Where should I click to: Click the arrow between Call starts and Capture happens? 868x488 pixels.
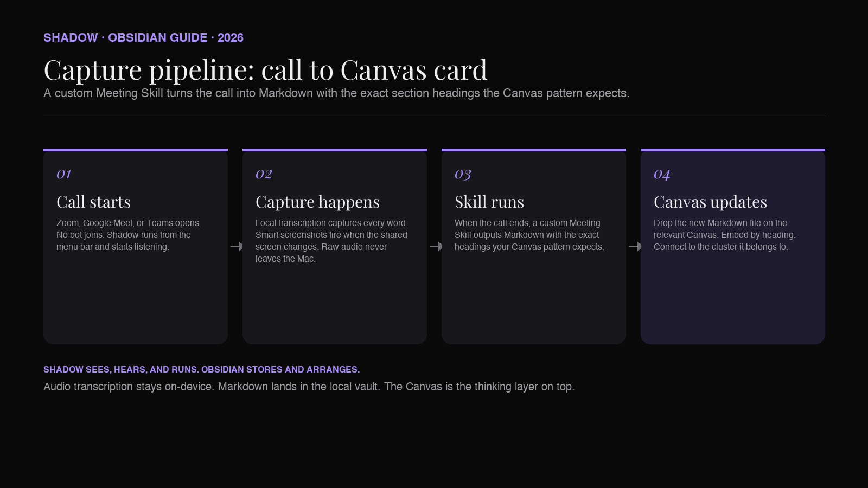(237, 246)
